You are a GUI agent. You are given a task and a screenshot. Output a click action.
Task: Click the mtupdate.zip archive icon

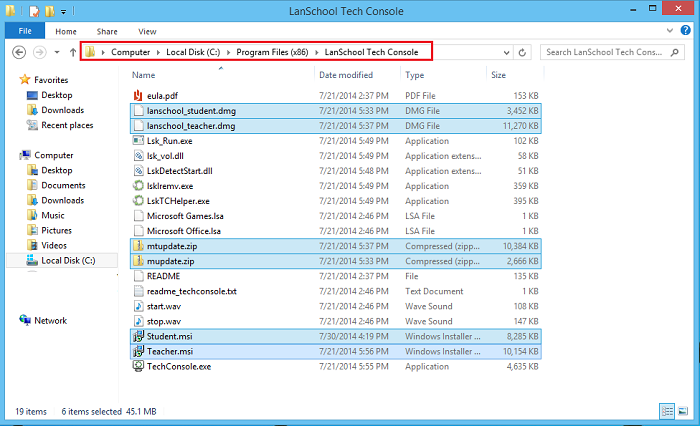138,246
